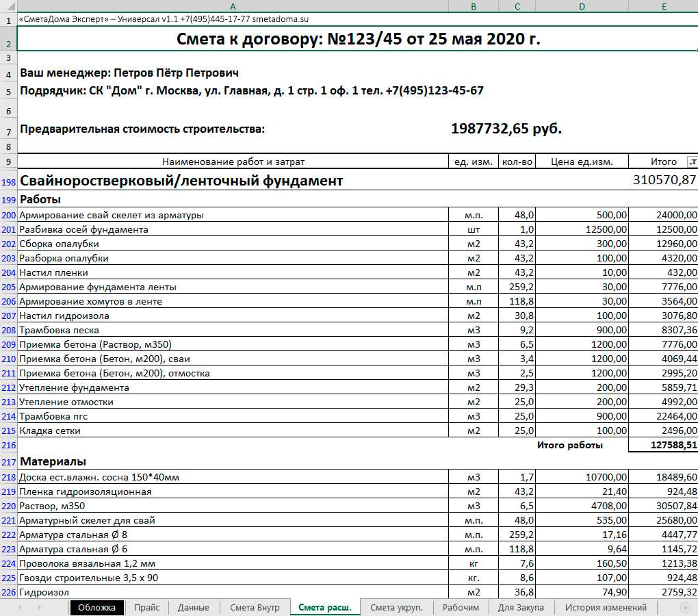698x616 pixels.
Task: Select column A header
Action: tap(233, 5)
